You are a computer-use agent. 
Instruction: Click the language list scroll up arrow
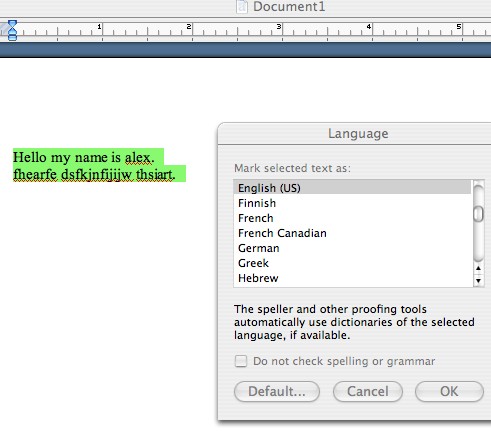[478, 268]
